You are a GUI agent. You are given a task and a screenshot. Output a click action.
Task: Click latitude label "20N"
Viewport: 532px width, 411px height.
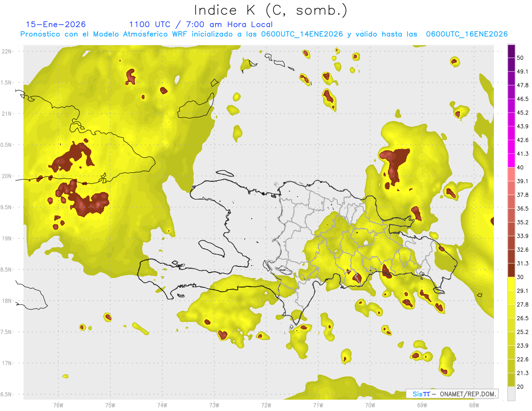pyautogui.click(x=7, y=176)
